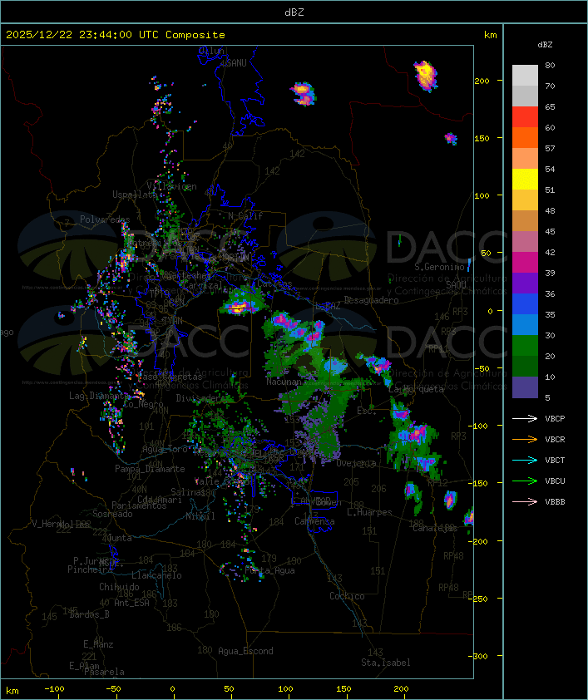This screenshot has width=588, height=700.
Task: Click the Uspallata map label
Action: 135,195
